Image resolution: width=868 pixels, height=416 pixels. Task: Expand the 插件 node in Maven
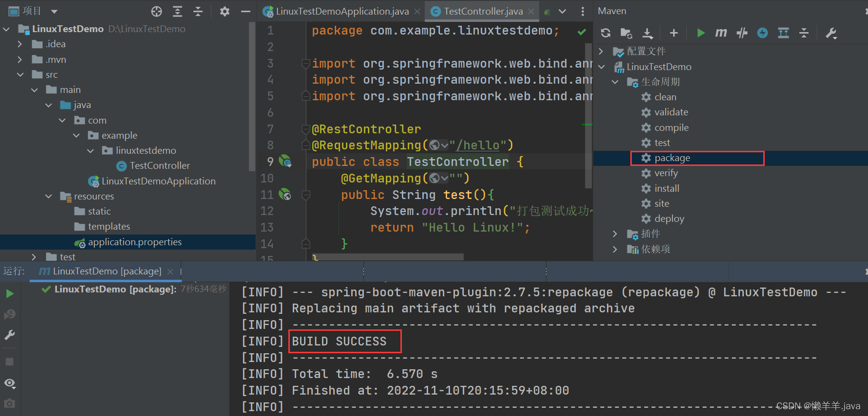[615, 234]
